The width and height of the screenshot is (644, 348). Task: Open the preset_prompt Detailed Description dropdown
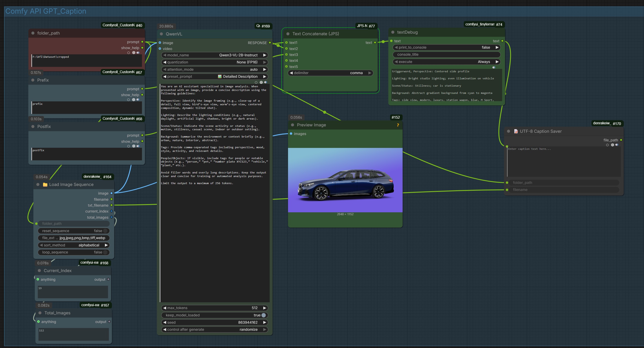(x=240, y=77)
